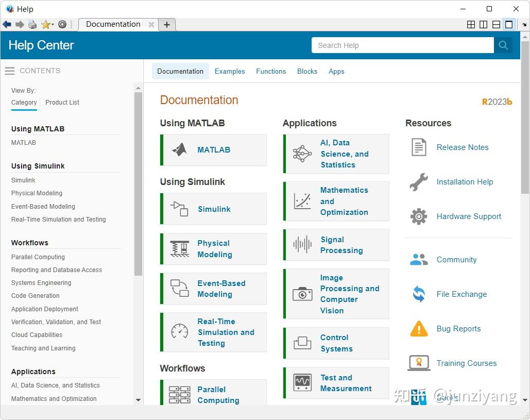
Task: Open MATLAB in the contents sidebar
Action: [x=23, y=143]
